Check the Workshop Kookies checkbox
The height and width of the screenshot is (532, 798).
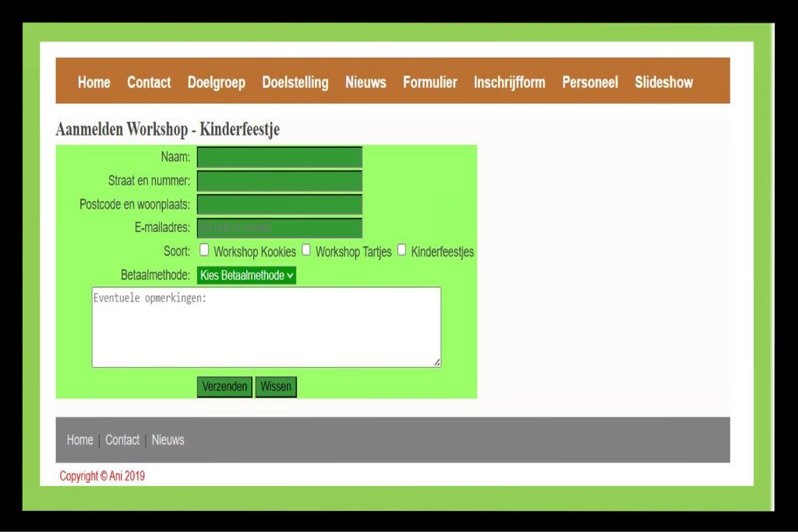pyautogui.click(x=204, y=250)
